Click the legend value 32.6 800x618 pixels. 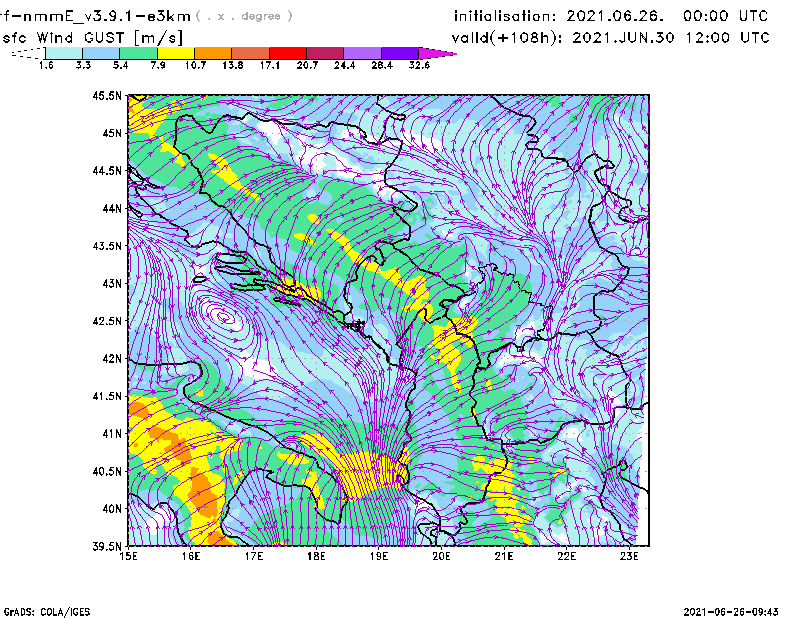tap(419, 65)
